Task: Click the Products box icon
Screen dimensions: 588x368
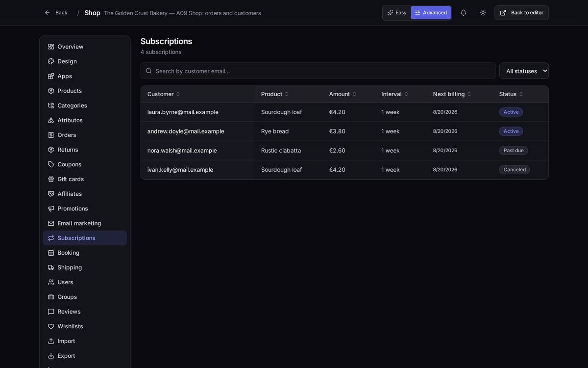Action: [x=51, y=91]
